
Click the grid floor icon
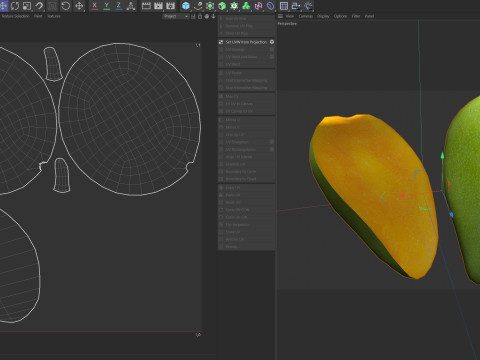[284, 6]
